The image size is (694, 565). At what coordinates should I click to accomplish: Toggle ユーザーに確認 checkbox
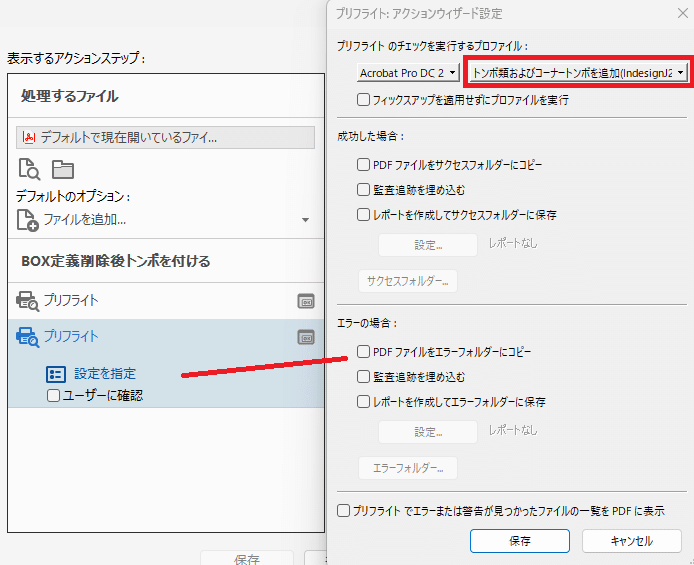point(53,395)
